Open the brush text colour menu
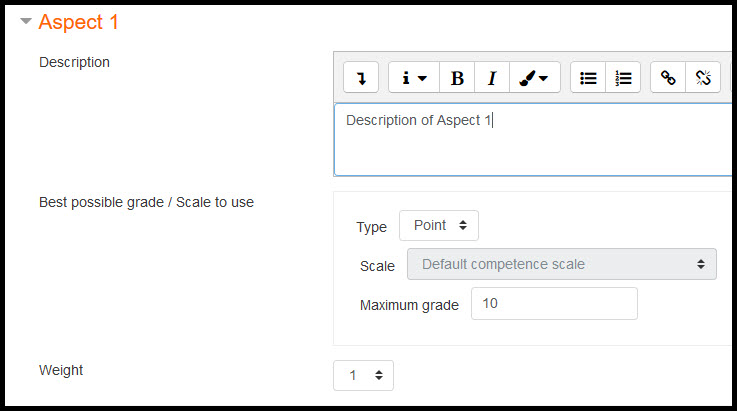 (x=535, y=78)
